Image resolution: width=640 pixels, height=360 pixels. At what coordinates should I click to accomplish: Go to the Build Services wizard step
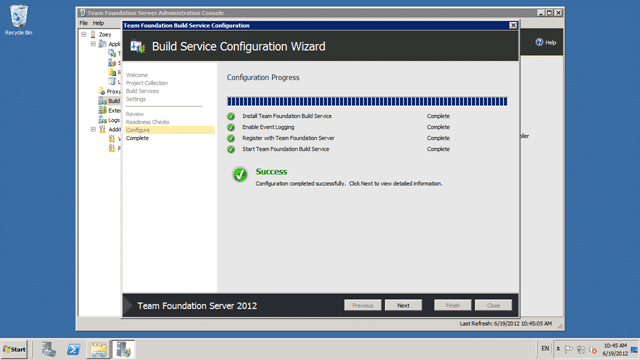(142, 91)
